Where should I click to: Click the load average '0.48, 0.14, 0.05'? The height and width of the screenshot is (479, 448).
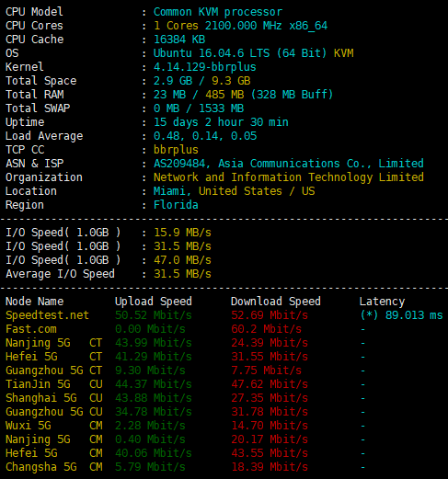pos(205,136)
